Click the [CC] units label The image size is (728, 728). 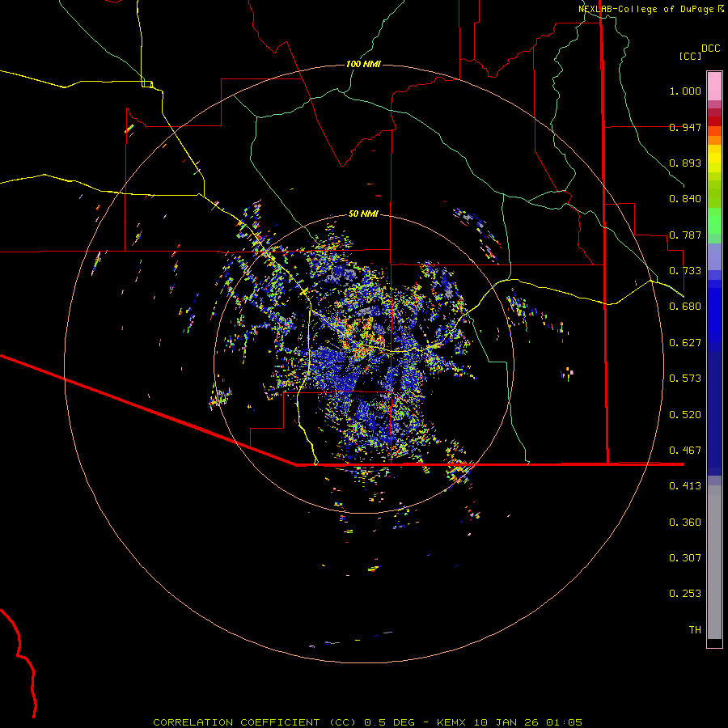(x=691, y=56)
